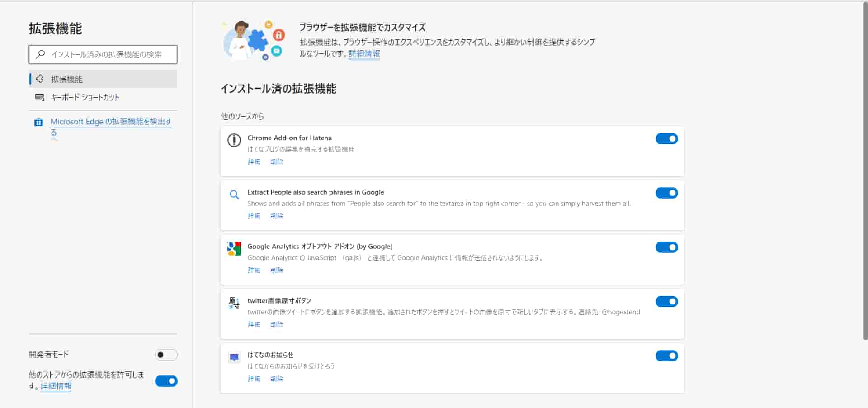Viewport: 868px width, 408px height.
Task: Toggle off Google Analytics オプトアウト アドオン
Action: pyautogui.click(x=666, y=247)
